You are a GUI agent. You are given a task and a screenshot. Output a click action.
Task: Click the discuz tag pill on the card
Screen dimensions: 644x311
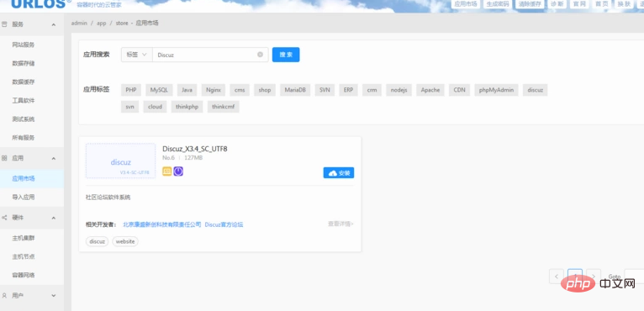pos(97,241)
